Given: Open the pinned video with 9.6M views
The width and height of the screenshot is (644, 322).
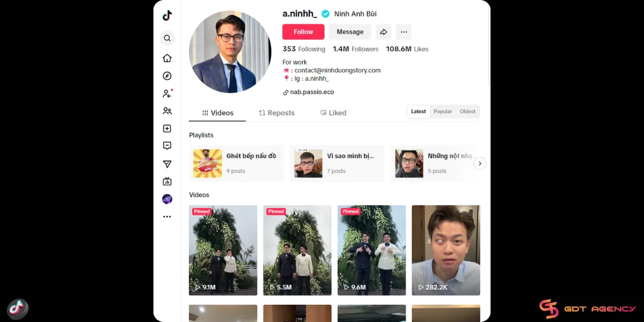Looking at the screenshot, I should click(x=371, y=250).
